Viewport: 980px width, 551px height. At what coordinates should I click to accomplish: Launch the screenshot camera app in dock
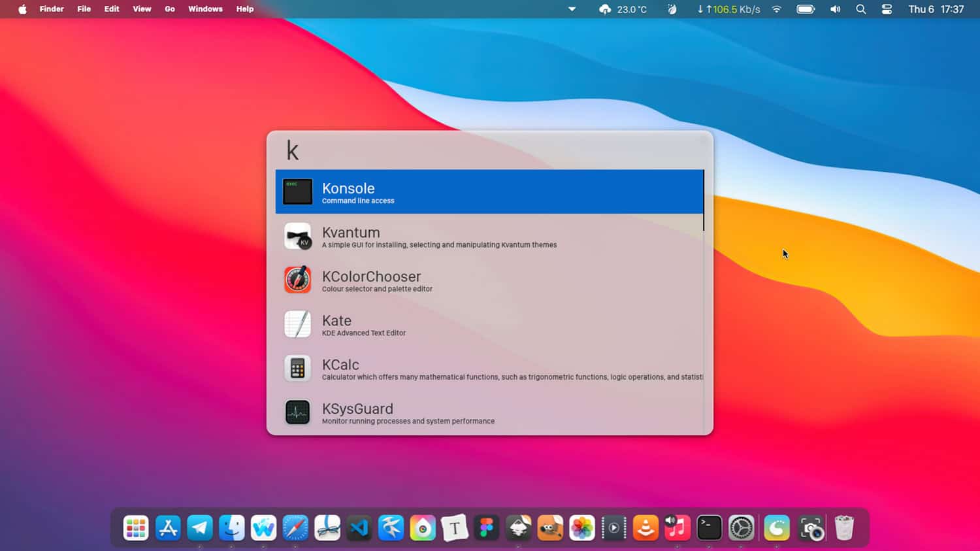(811, 528)
